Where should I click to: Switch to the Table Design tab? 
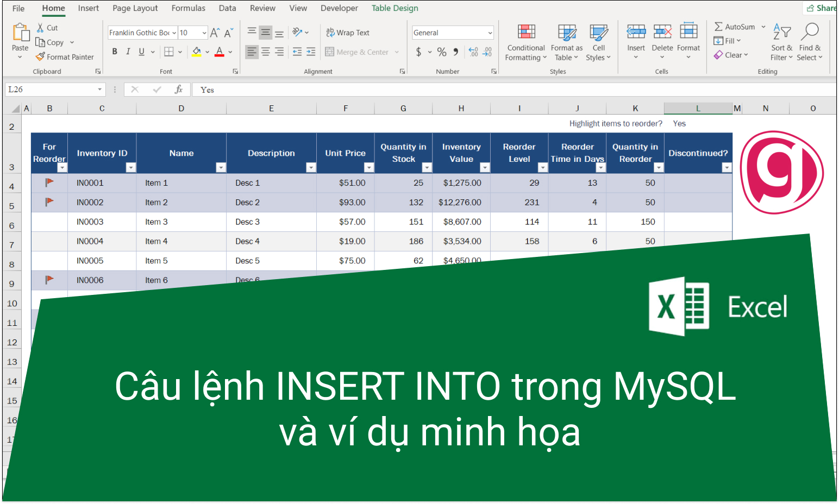pyautogui.click(x=395, y=8)
